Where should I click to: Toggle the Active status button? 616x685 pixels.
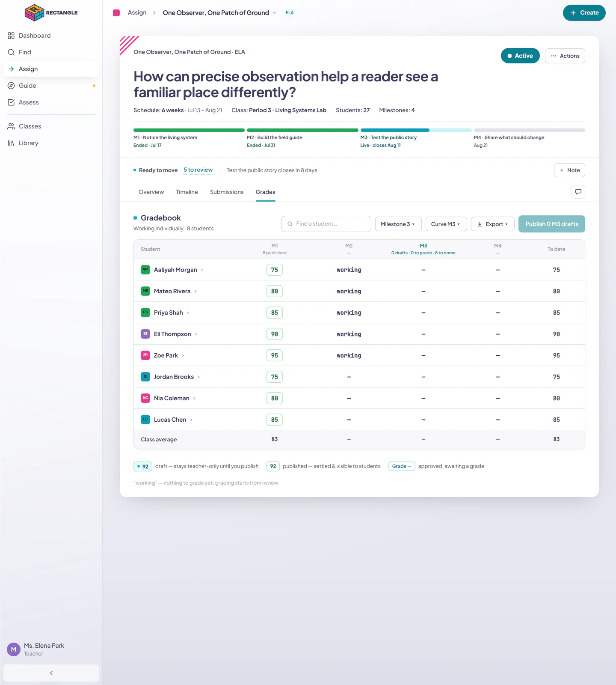(520, 56)
